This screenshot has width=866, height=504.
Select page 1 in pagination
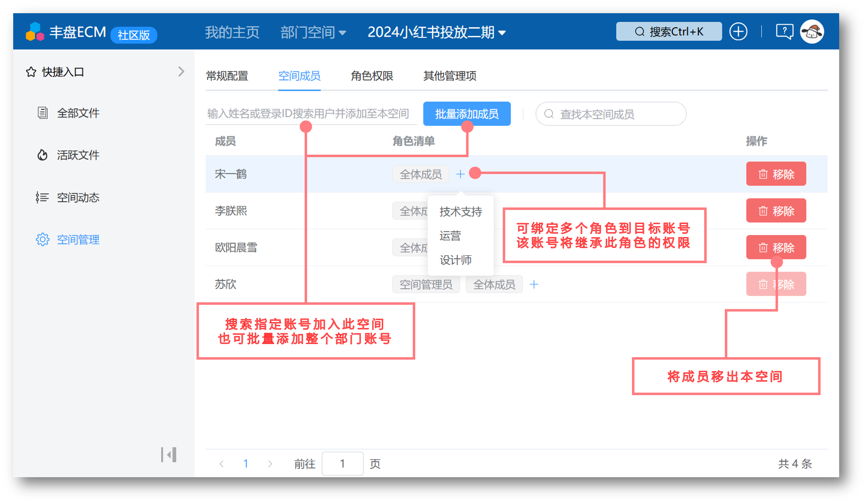(x=246, y=464)
